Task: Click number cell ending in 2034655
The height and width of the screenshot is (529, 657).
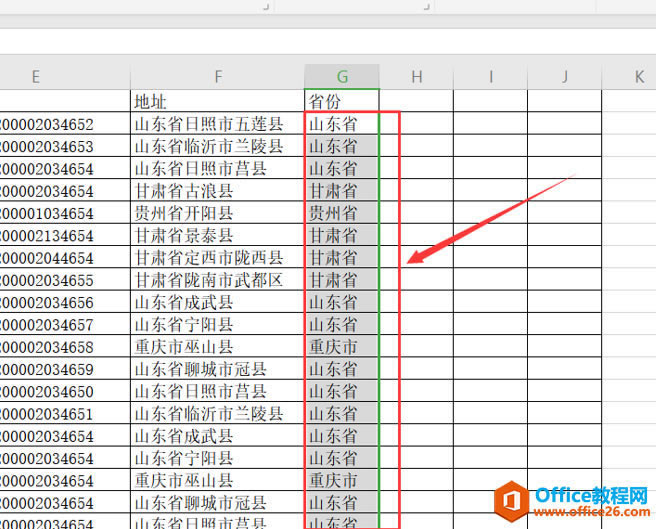Action: pos(65,279)
